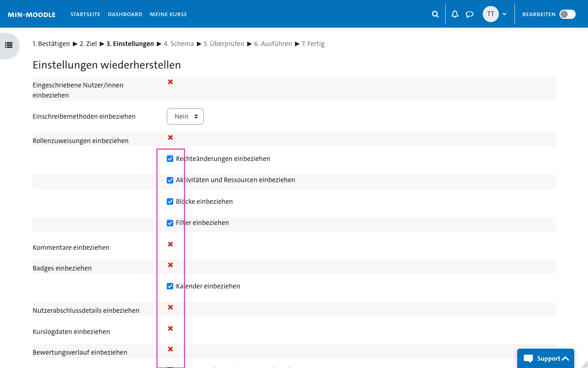Click red X beside Rollenzuweisungen einbeziehen
Viewport: 588px width, 368px height.
pyautogui.click(x=170, y=138)
